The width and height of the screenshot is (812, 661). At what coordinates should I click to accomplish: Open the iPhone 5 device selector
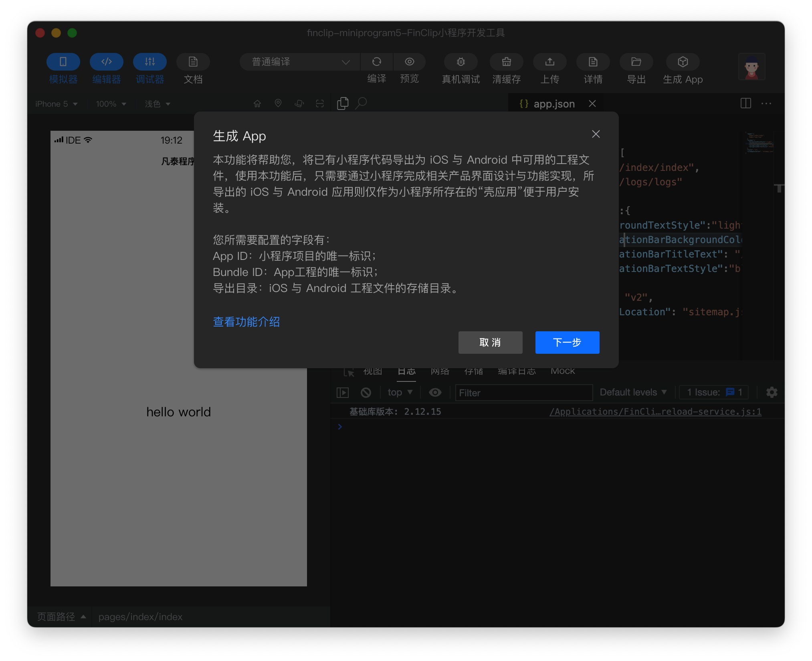coord(56,103)
